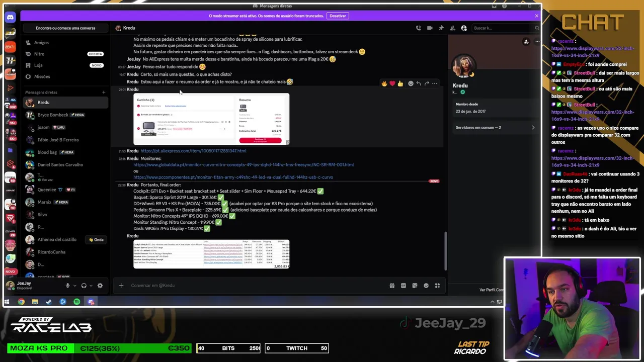Focus the Buscar search field
The height and width of the screenshot is (362, 644).
(x=506, y=28)
